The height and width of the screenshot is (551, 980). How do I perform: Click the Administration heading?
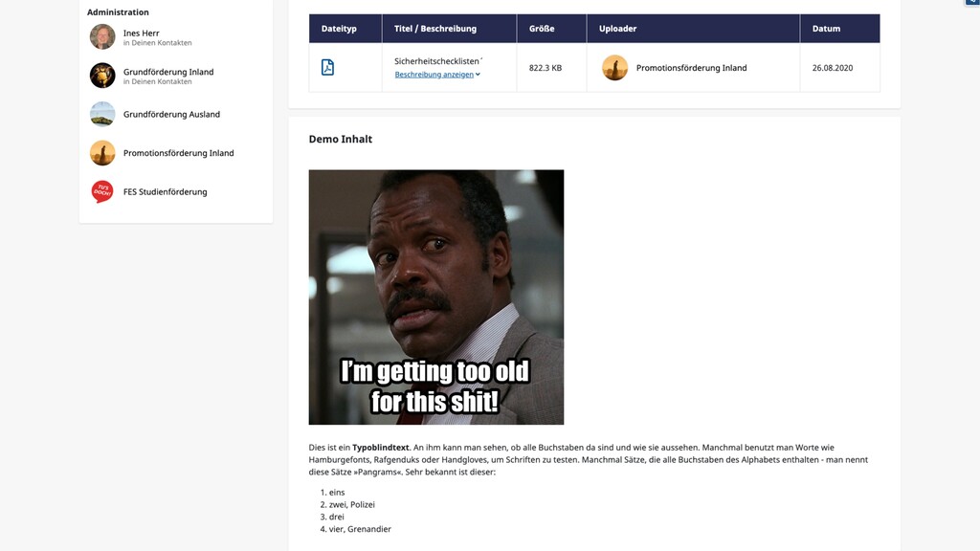coord(118,11)
